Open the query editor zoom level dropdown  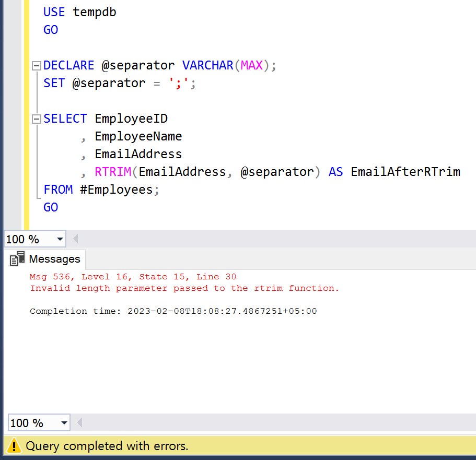(x=60, y=240)
